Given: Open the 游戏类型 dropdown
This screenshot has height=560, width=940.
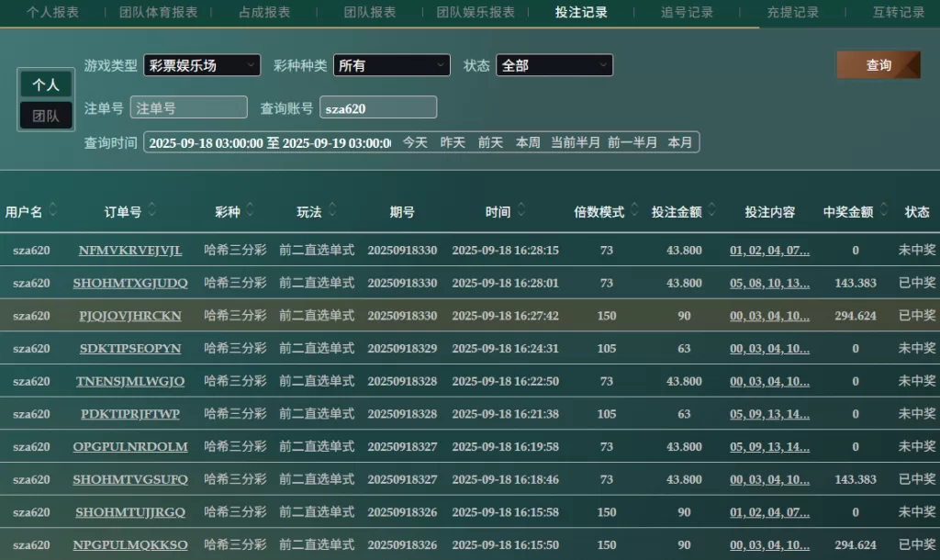Looking at the screenshot, I should point(201,65).
